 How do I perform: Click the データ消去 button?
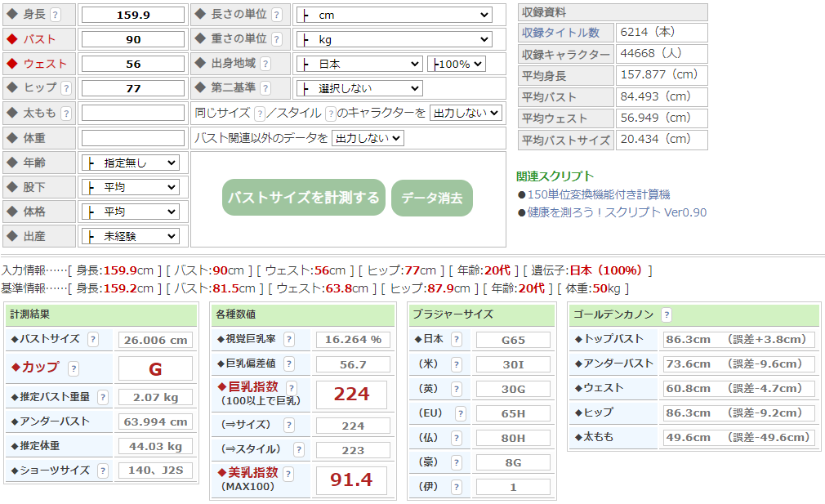click(431, 198)
